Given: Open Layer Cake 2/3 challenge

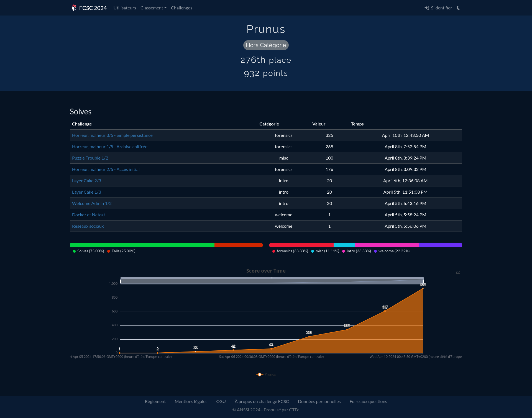Looking at the screenshot, I should pyautogui.click(x=86, y=181).
